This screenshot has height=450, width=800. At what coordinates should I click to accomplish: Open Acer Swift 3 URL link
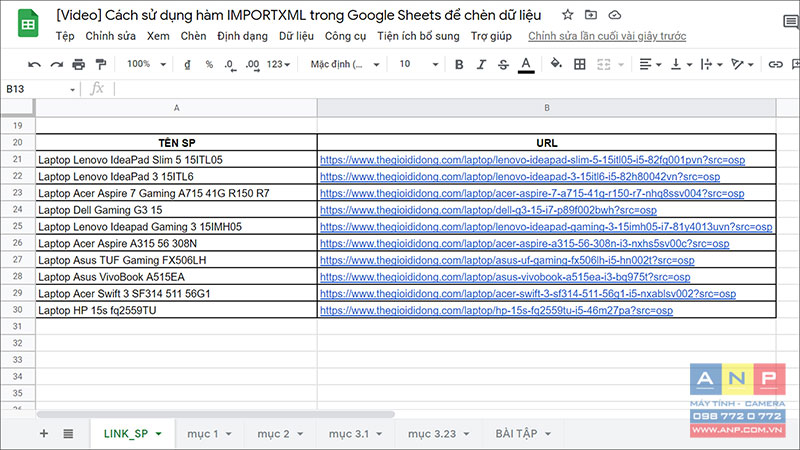pos(528,293)
